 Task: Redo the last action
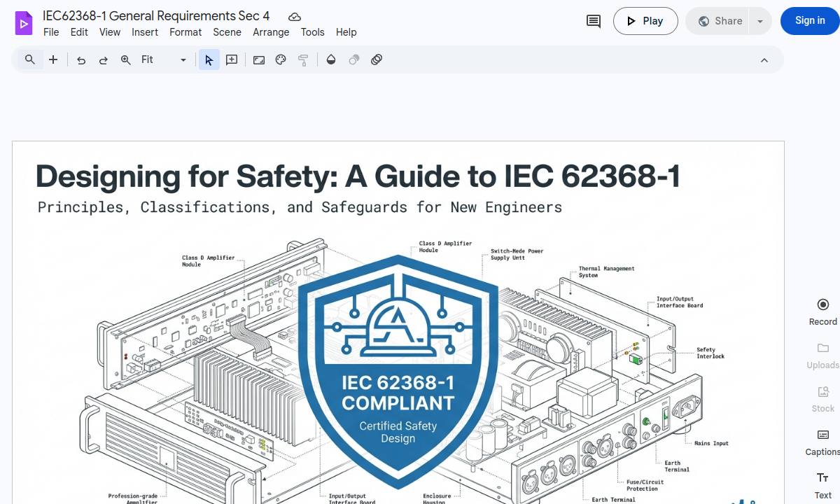tap(104, 60)
